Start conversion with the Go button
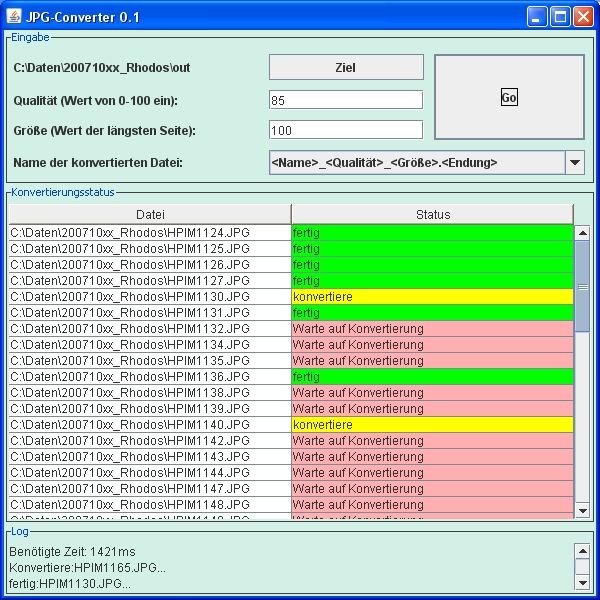The width and height of the screenshot is (600, 600). click(x=509, y=97)
